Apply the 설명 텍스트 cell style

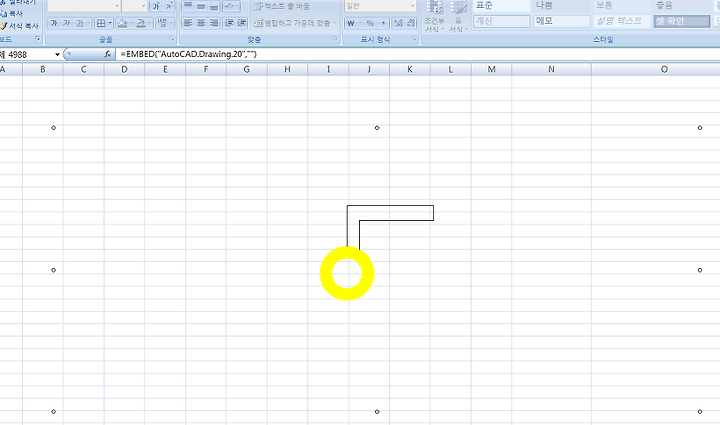coord(622,21)
